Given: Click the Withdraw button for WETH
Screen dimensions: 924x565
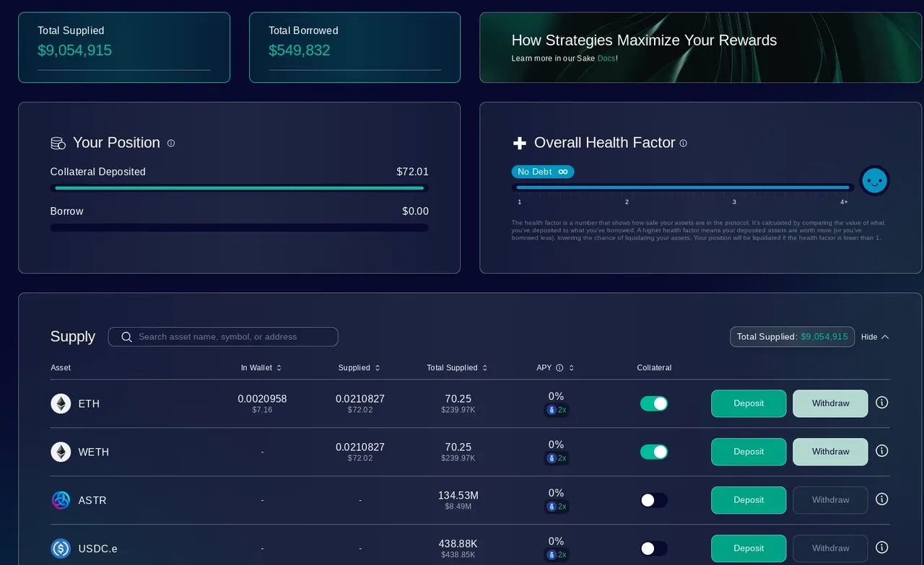Looking at the screenshot, I should pyautogui.click(x=830, y=452).
